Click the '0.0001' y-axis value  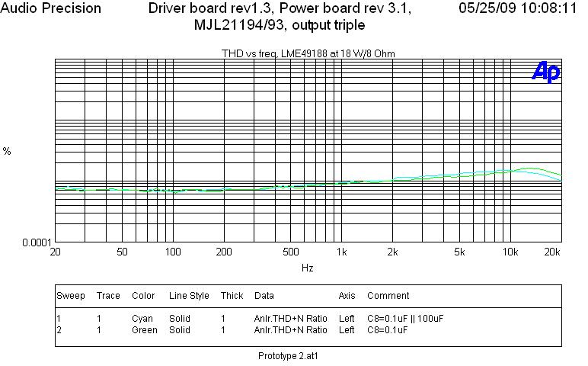pyautogui.click(x=37, y=243)
